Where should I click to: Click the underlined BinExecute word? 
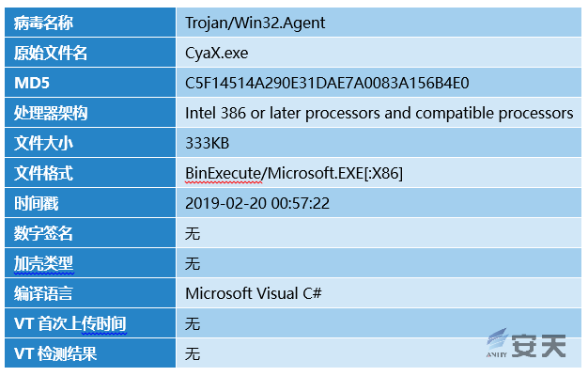point(224,173)
